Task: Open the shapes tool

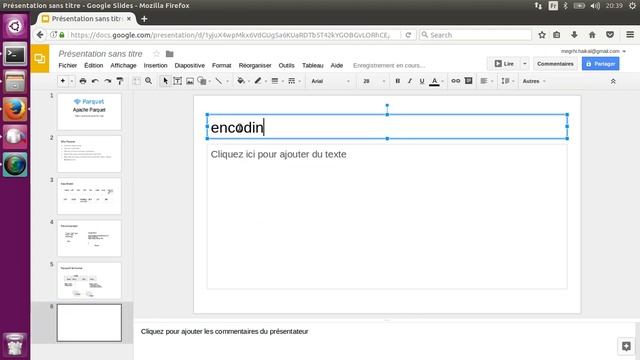Action: (x=202, y=81)
